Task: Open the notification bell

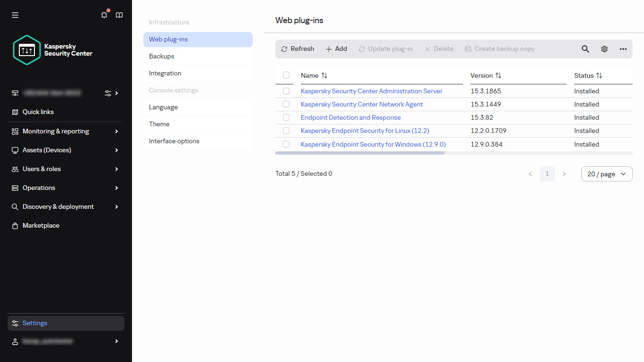Action: point(104,15)
